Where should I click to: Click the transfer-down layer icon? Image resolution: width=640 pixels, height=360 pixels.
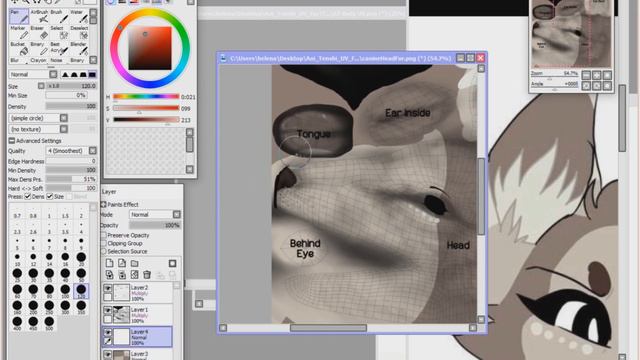[x=109, y=275]
